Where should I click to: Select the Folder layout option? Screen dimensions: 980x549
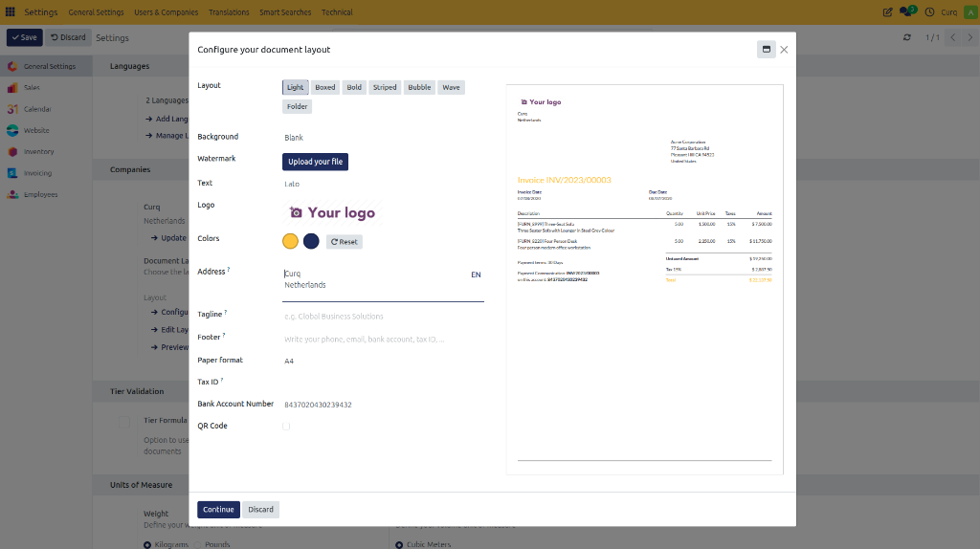[x=297, y=107]
